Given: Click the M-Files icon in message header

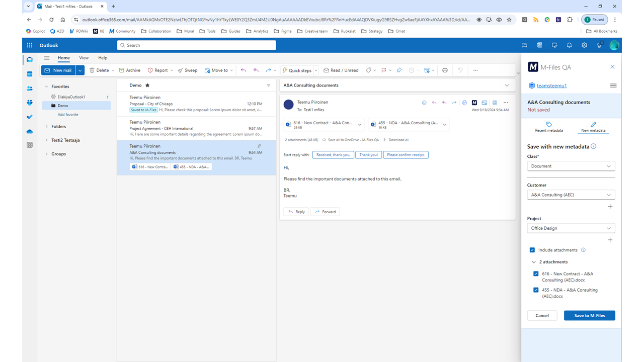Looking at the screenshot, I should [x=474, y=103].
